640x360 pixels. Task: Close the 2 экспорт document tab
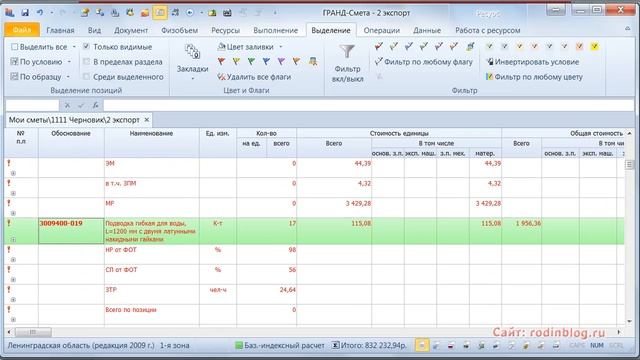[147, 120]
